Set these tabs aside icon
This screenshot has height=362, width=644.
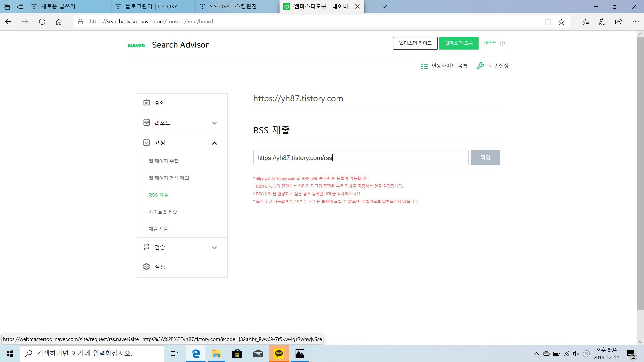[x=20, y=6]
